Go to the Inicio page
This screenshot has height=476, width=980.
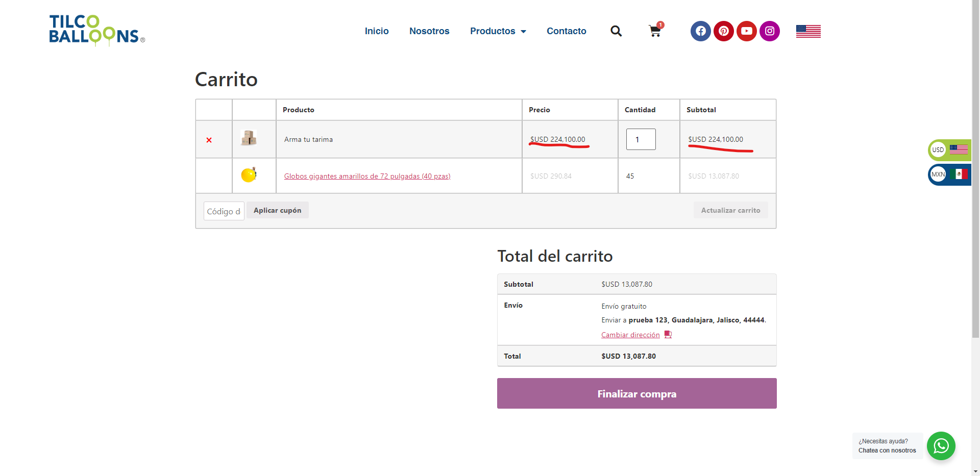pyautogui.click(x=376, y=31)
